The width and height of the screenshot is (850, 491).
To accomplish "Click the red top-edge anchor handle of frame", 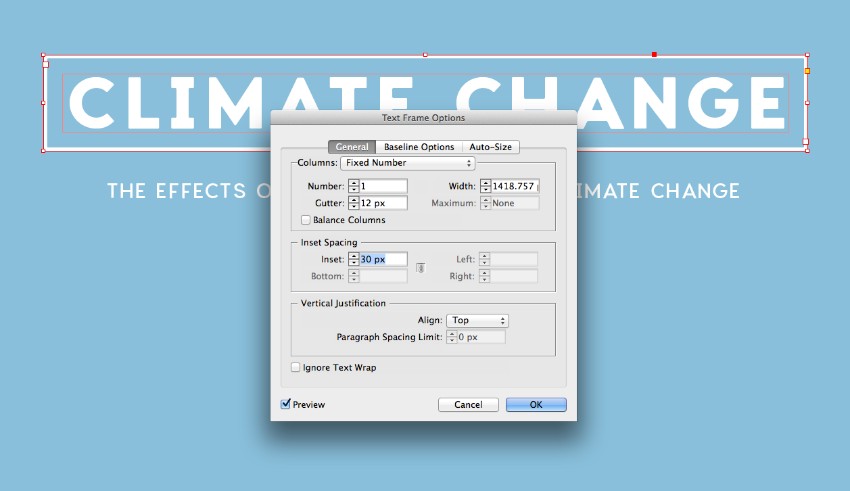I will [x=654, y=54].
